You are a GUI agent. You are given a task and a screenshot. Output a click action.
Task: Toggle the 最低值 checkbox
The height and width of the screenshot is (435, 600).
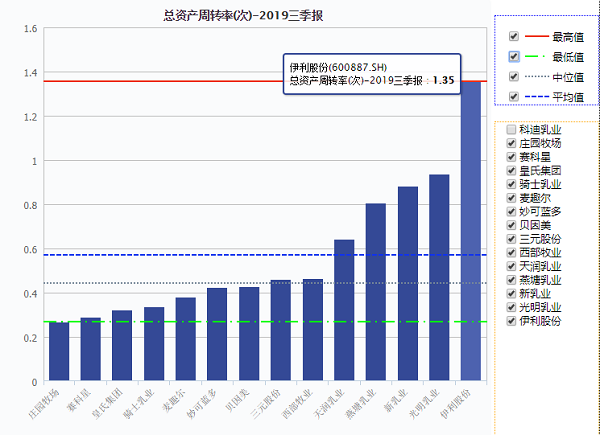[x=514, y=56]
